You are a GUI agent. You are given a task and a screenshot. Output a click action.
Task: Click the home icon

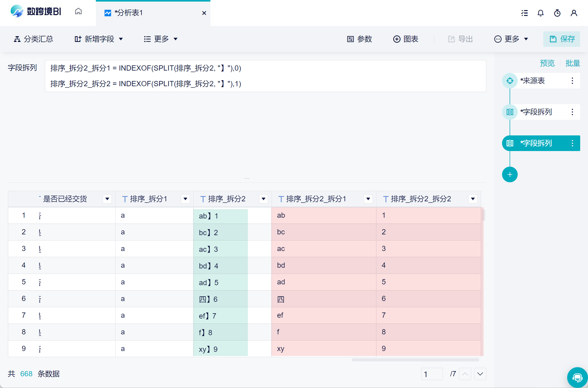(78, 12)
